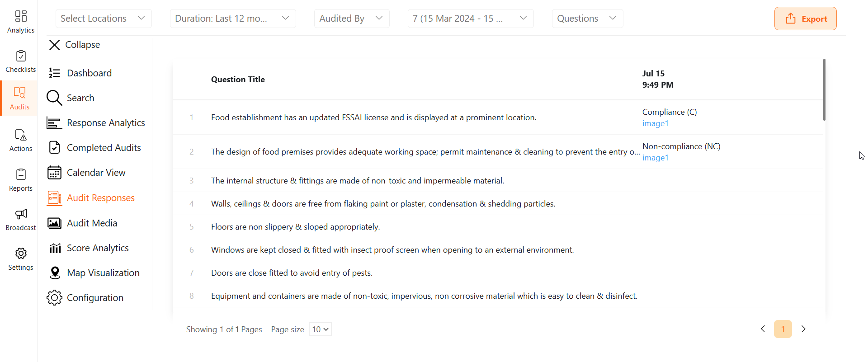Screen dimensions: 868x362
Task: Click the Collapse X icon
Action: [55, 45]
